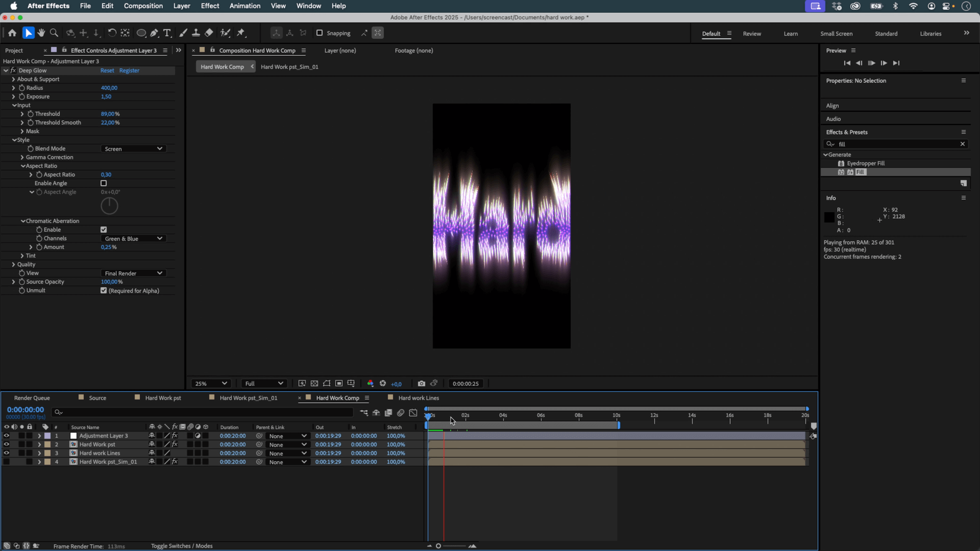This screenshot has width=980, height=551.
Task: Jump to last frame in Preview panel
Action: tap(896, 63)
